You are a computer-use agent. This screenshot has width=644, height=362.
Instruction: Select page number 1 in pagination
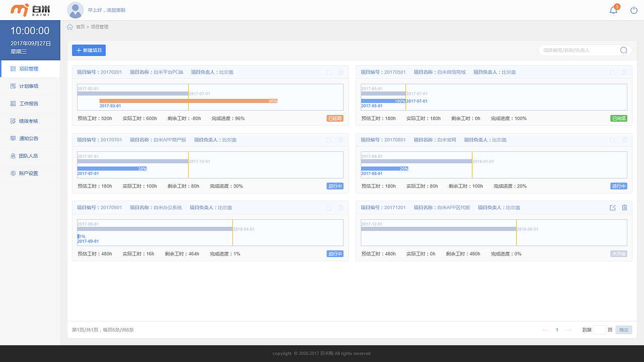[x=557, y=330]
